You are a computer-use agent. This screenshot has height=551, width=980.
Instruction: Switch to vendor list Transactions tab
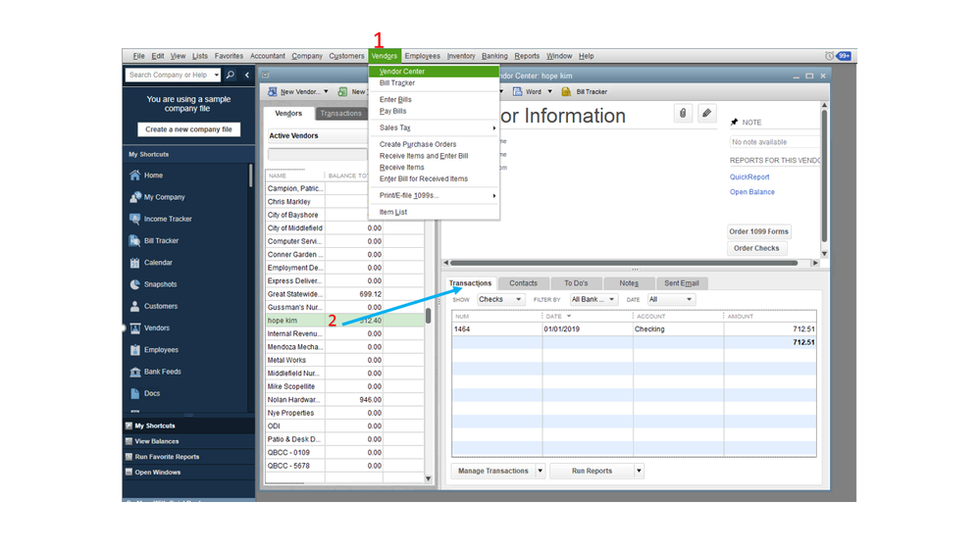click(x=340, y=114)
